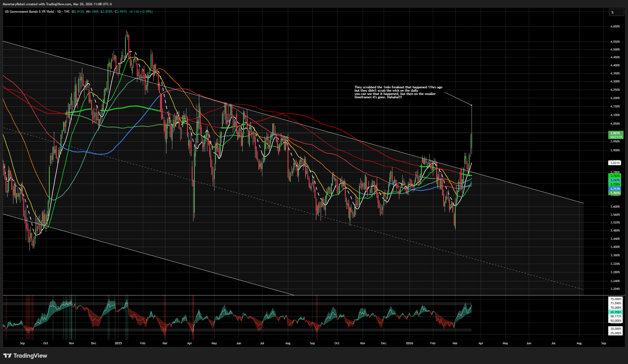Click the TradingView logo
The image size is (628, 364).
pos(25,356)
